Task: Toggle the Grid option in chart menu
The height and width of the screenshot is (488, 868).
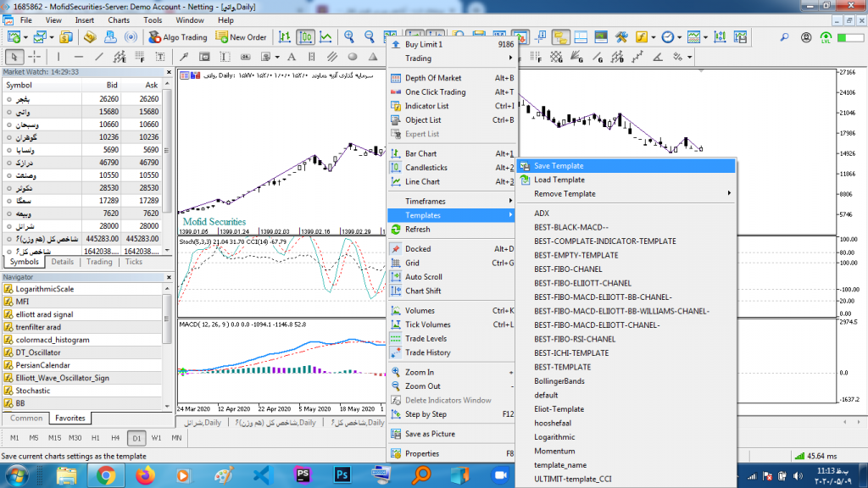Action: coord(413,263)
